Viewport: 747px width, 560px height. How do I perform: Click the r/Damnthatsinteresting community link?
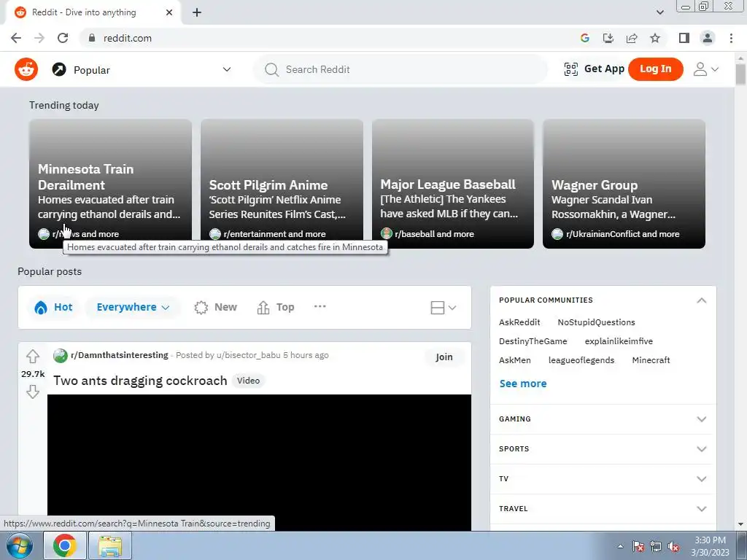pyautogui.click(x=119, y=355)
